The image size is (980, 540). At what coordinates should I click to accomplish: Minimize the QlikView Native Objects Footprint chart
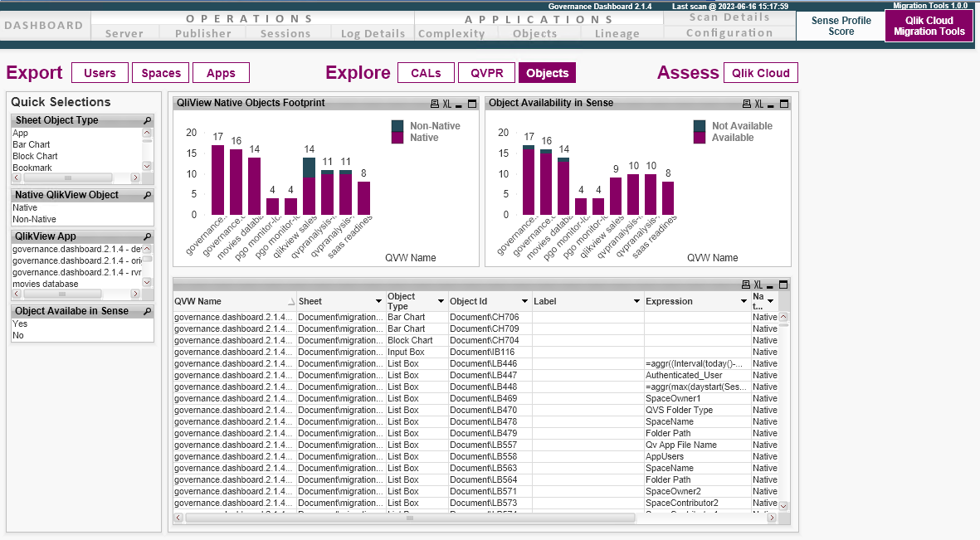point(458,104)
